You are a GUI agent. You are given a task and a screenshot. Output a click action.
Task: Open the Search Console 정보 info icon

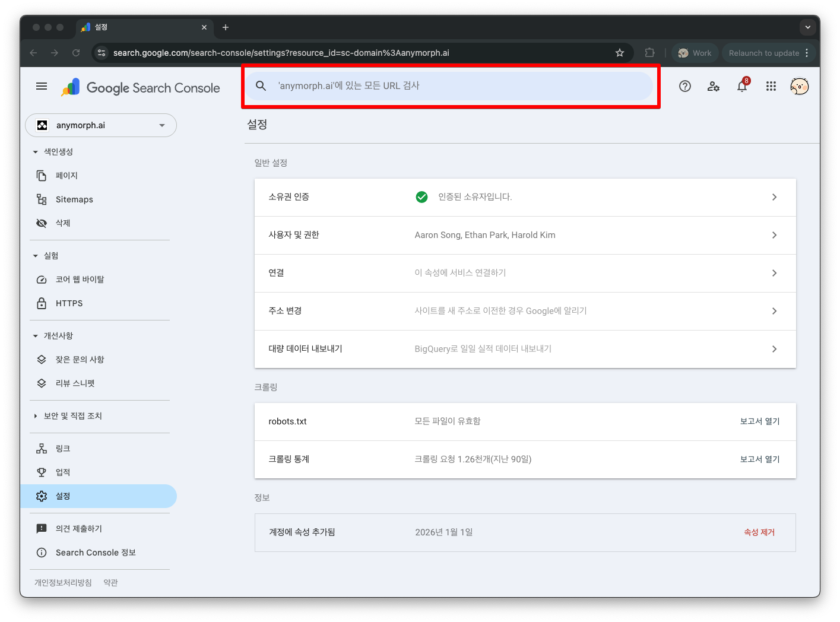(x=42, y=552)
